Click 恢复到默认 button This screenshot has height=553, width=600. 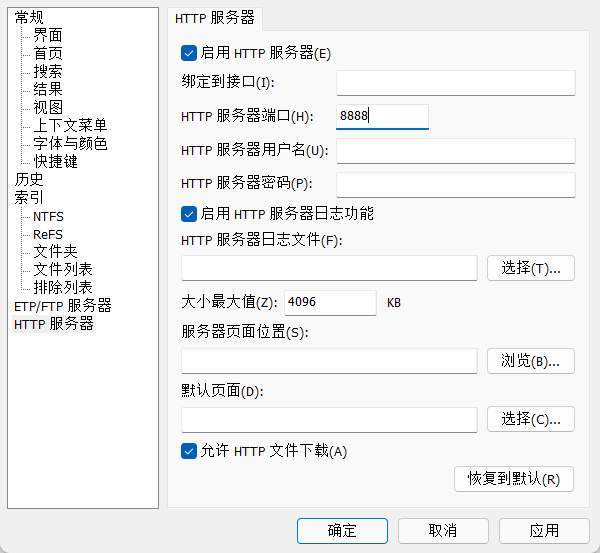pyautogui.click(x=514, y=479)
